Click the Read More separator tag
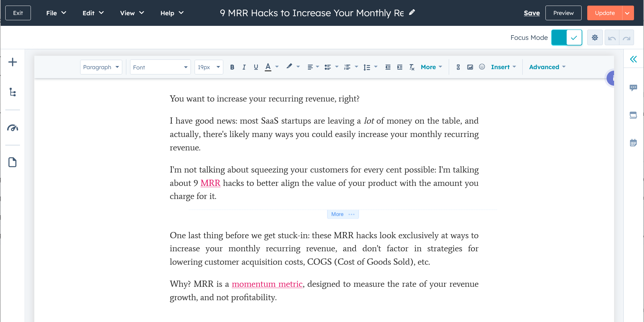 point(343,214)
